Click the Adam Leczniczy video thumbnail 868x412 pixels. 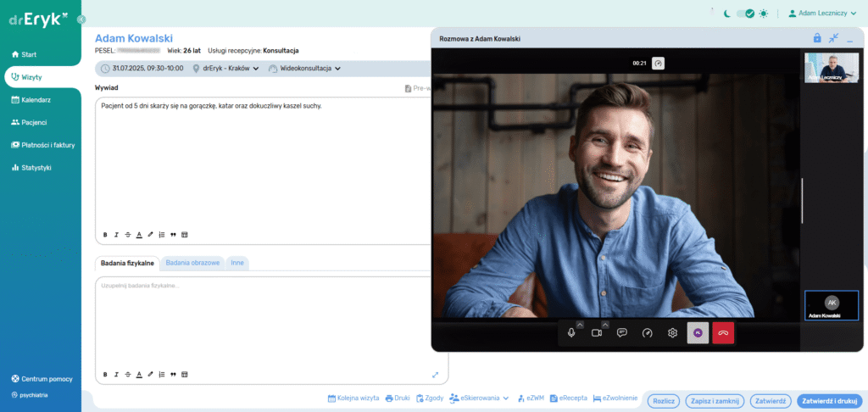click(x=832, y=68)
